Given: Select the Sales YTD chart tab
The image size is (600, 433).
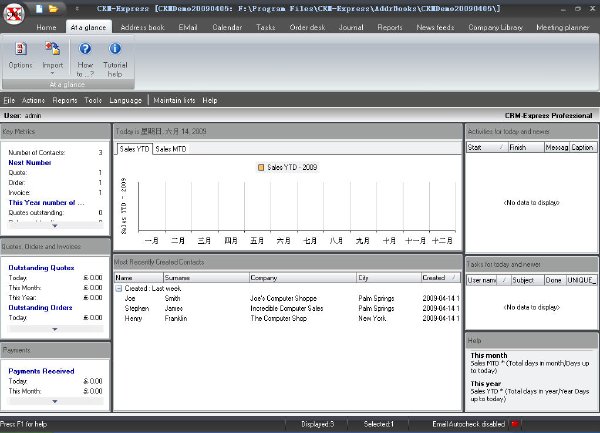Looking at the screenshot, I should click(134, 149).
